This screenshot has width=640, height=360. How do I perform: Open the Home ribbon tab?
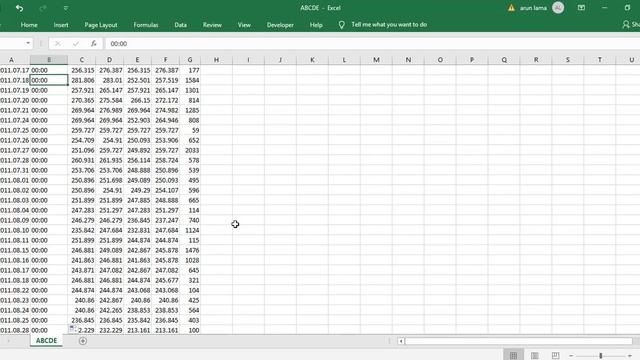(x=29, y=25)
